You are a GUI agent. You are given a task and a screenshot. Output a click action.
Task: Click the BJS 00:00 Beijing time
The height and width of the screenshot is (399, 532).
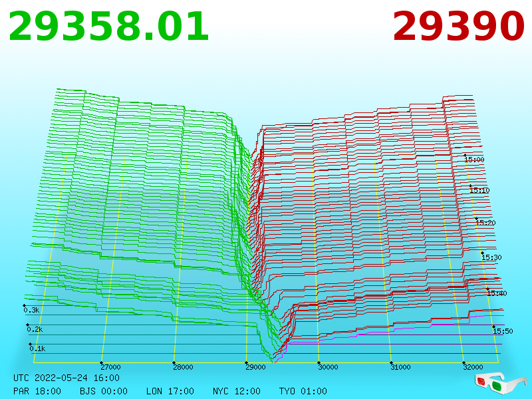pyautogui.click(x=104, y=391)
